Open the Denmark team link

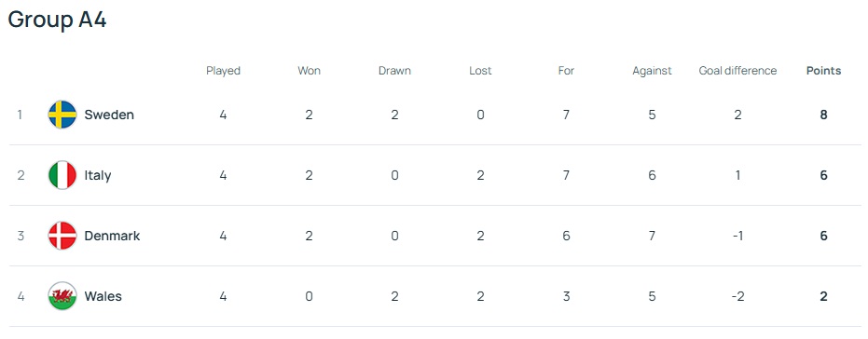(x=112, y=236)
